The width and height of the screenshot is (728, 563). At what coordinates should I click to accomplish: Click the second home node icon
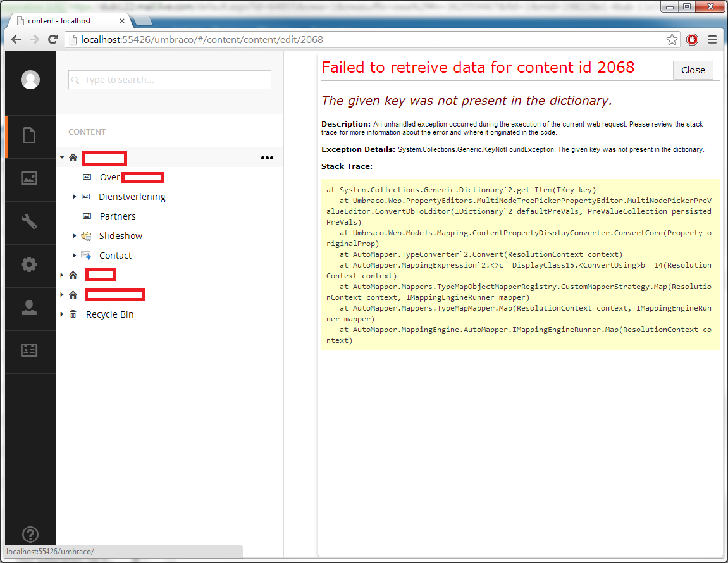(x=73, y=275)
